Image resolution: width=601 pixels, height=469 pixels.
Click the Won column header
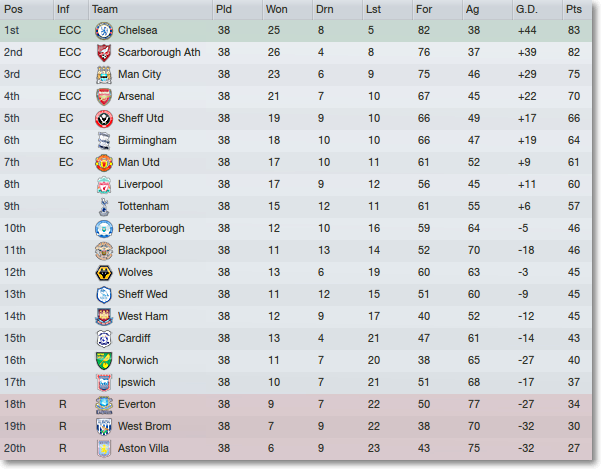[x=276, y=9]
